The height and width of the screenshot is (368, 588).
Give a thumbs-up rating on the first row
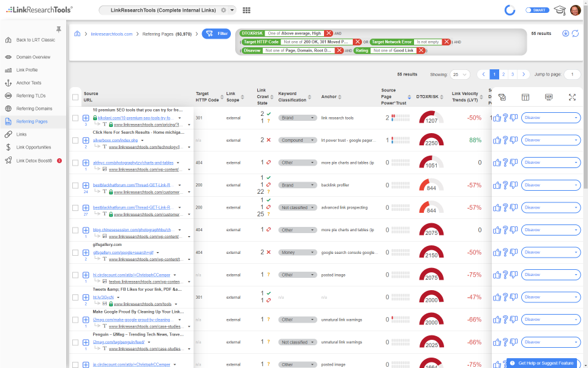496,117
